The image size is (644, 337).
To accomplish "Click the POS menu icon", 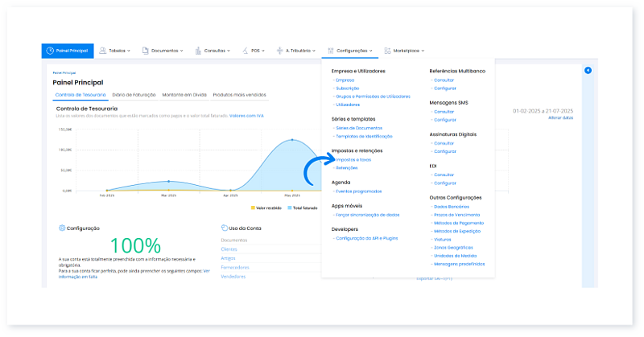I will point(246,51).
